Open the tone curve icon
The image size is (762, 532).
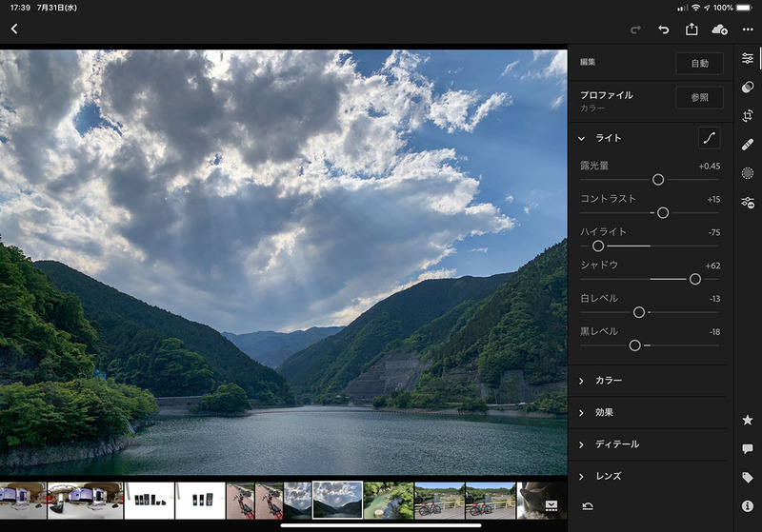[709, 138]
